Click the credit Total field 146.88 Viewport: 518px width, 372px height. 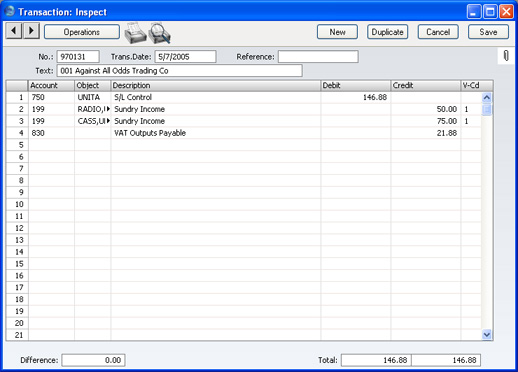446,360
